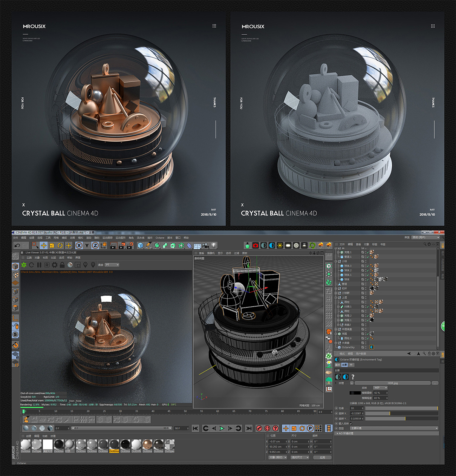Screen dimensions: 456x476
Task: Click the Octane sun daylight icon
Action: click(x=280, y=246)
